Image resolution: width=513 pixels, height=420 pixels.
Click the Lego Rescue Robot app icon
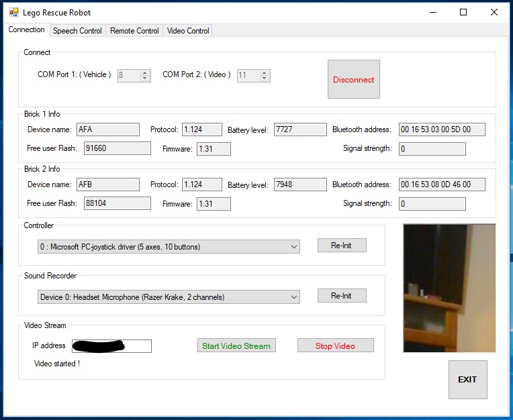[x=13, y=12]
